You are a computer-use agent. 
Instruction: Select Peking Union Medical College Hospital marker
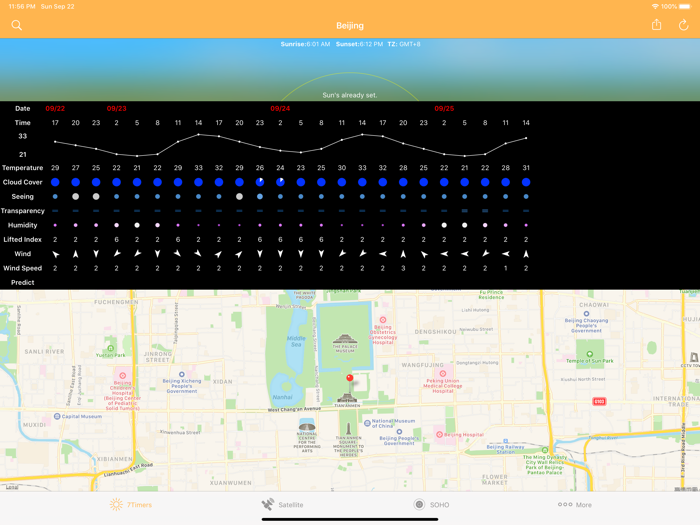coord(442,374)
